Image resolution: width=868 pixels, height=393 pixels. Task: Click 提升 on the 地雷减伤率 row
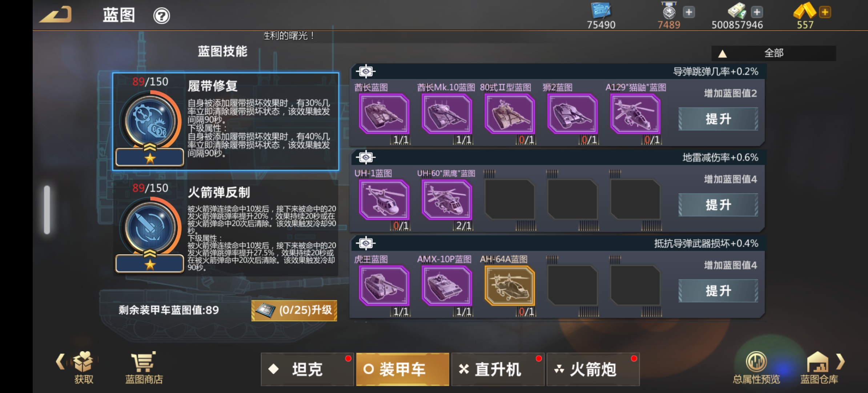(x=718, y=205)
